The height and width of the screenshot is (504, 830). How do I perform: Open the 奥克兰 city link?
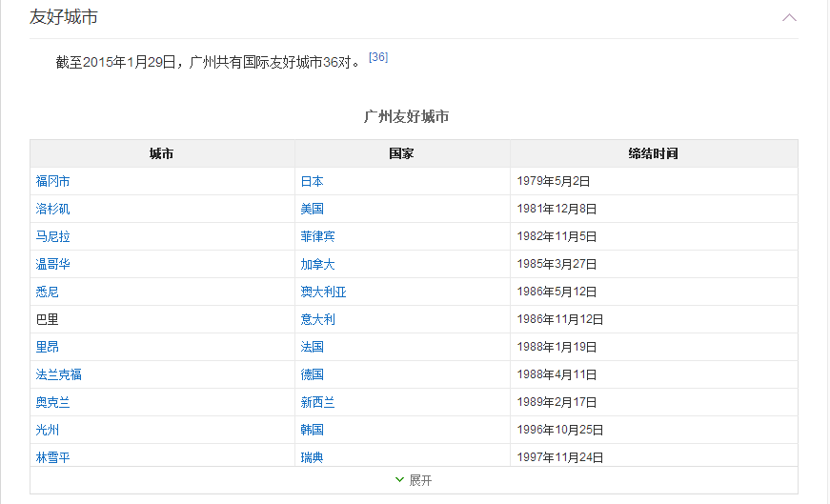(x=52, y=402)
